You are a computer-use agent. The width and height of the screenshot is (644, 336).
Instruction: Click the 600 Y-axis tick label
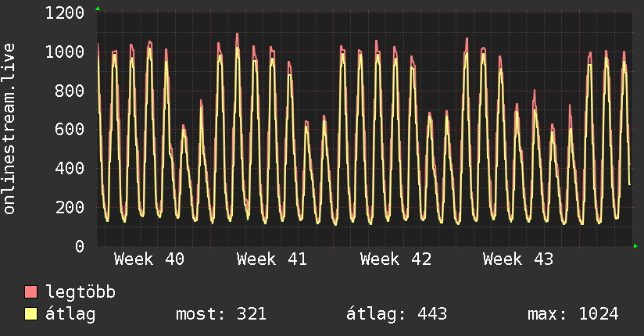tap(70, 130)
